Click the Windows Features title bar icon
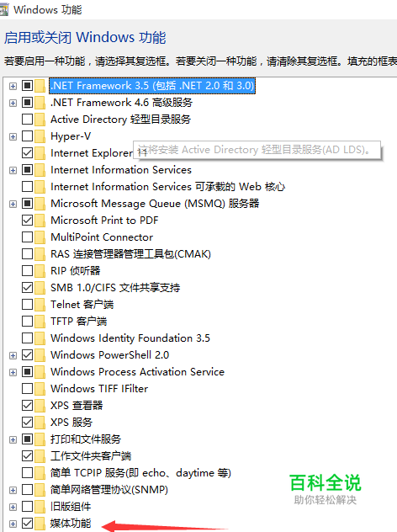Screen dimensions: 397x532 (3, 10)
